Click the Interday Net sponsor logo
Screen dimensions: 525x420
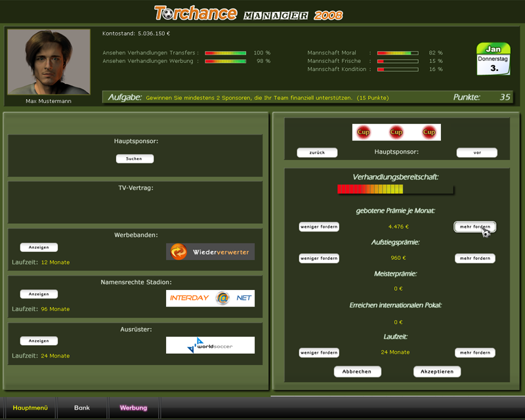pyautogui.click(x=210, y=299)
